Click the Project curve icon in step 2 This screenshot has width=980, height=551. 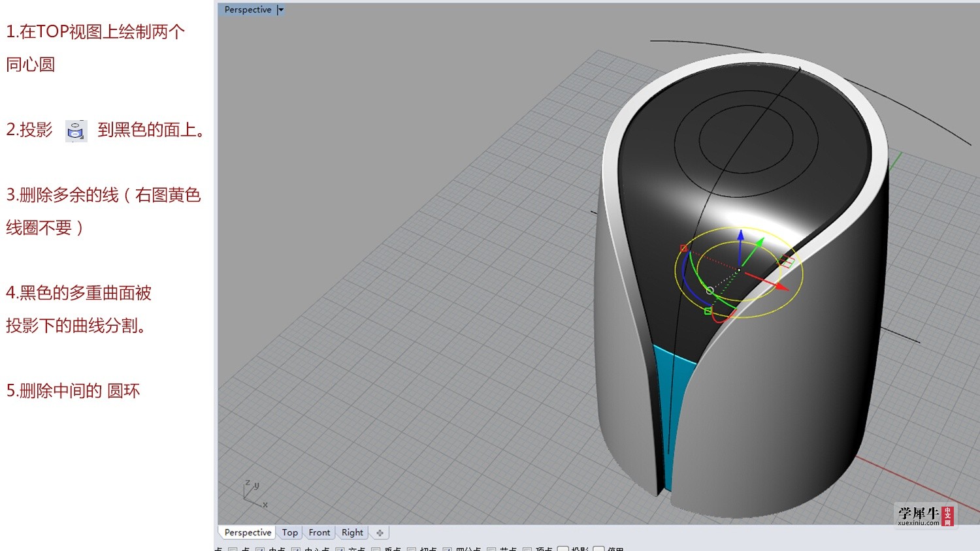(x=76, y=131)
